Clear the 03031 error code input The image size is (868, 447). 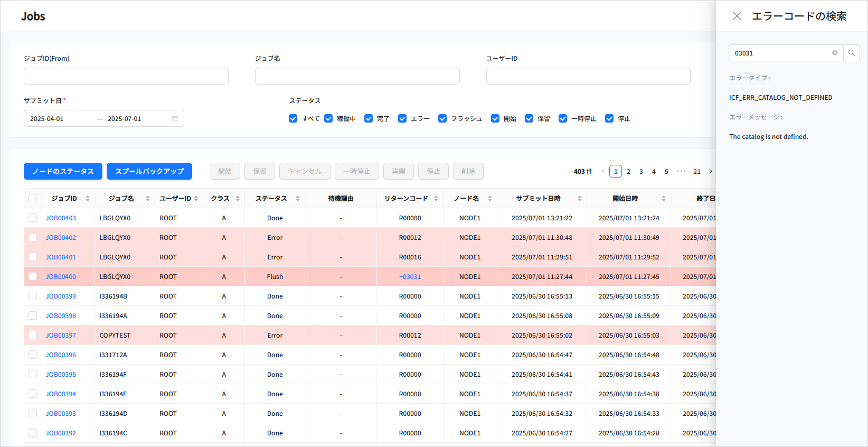tap(835, 53)
